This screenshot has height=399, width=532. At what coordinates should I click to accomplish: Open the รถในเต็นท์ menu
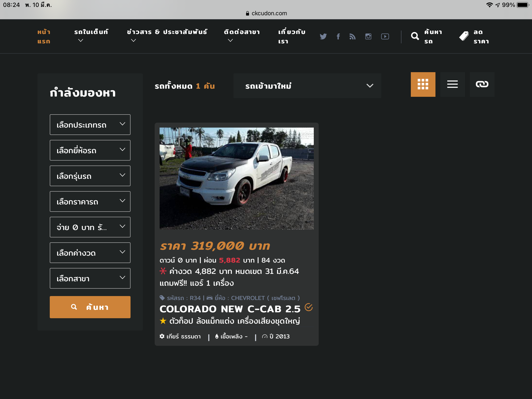tap(91, 32)
